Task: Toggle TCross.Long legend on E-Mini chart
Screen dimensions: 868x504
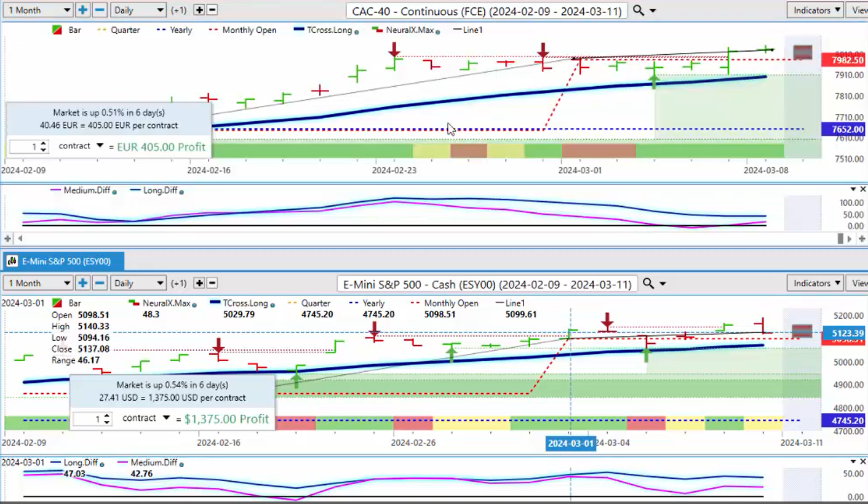Action: pyautogui.click(x=241, y=303)
